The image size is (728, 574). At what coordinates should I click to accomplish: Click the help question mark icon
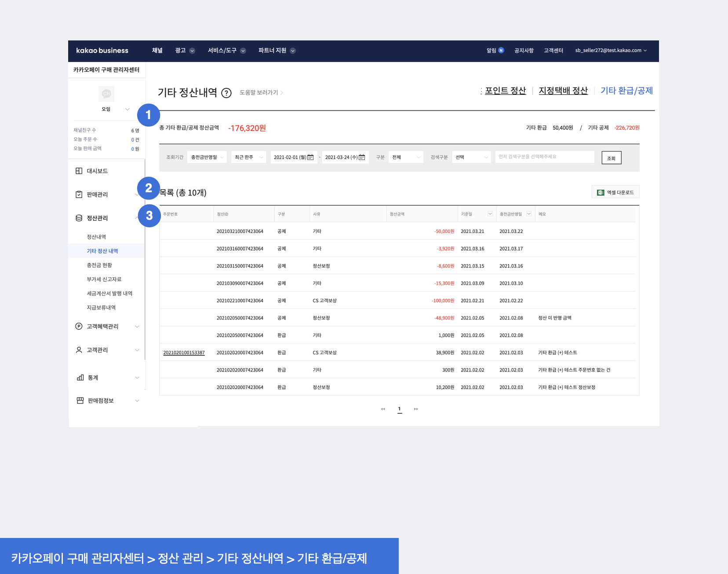(x=226, y=93)
